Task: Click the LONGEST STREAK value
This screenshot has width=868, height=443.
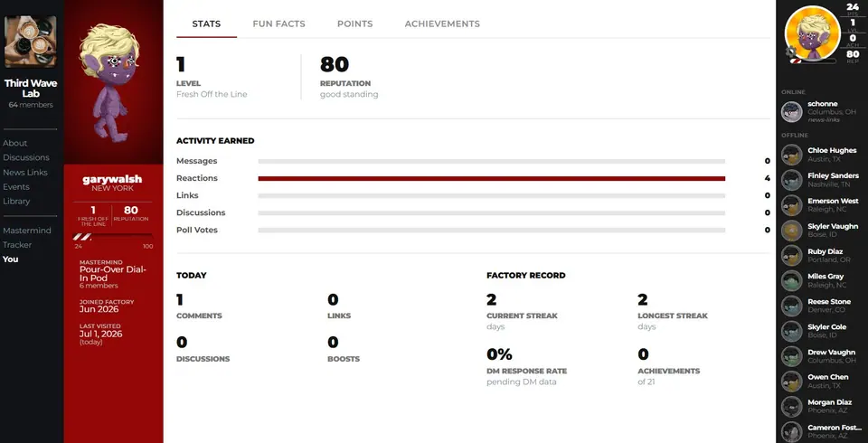Action: [x=643, y=300]
